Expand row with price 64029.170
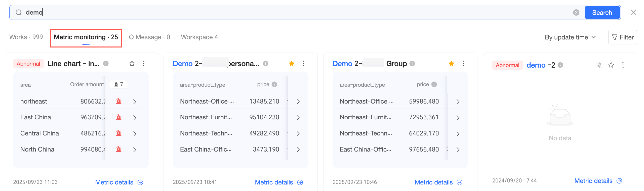The width and height of the screenshot is (644, 191). [x=458, y=134]
